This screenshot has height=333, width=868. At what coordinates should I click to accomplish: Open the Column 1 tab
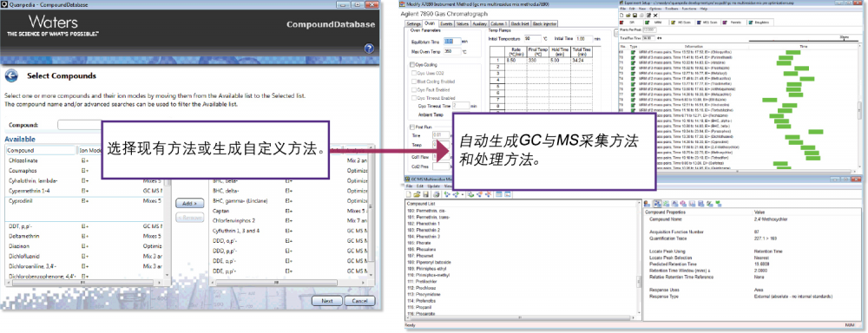pyautogui.click(x=499, y=23)
